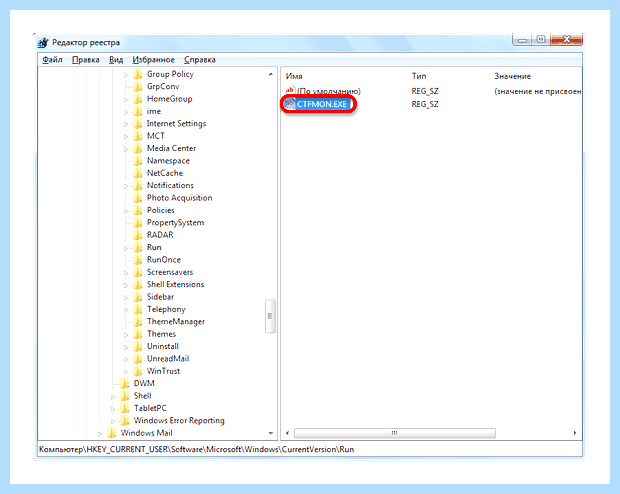The width and height of the screenshot is (620, 494).
Task: Open the Избранное menu
Action: [x=153, y=60]
